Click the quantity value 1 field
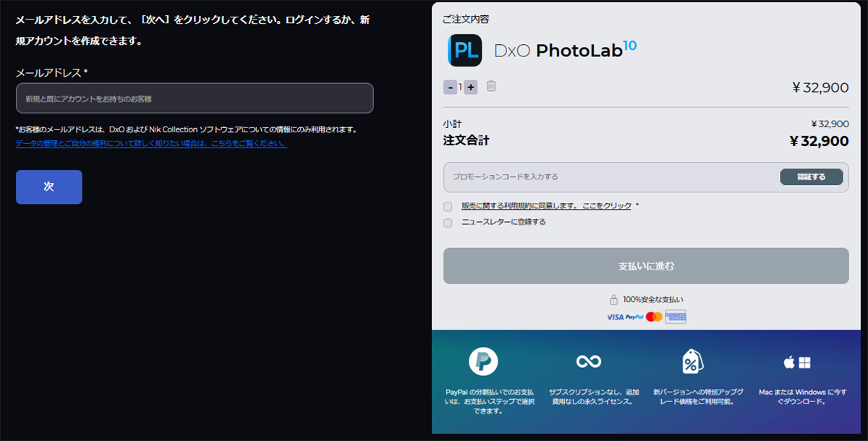868x441 pixels. tap(460, 87)
